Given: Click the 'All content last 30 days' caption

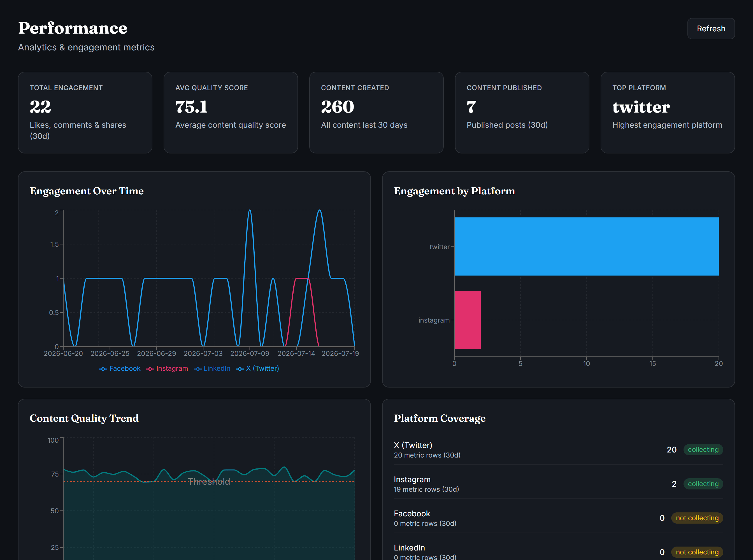Looking at the screenshot, I should (364, 125).
